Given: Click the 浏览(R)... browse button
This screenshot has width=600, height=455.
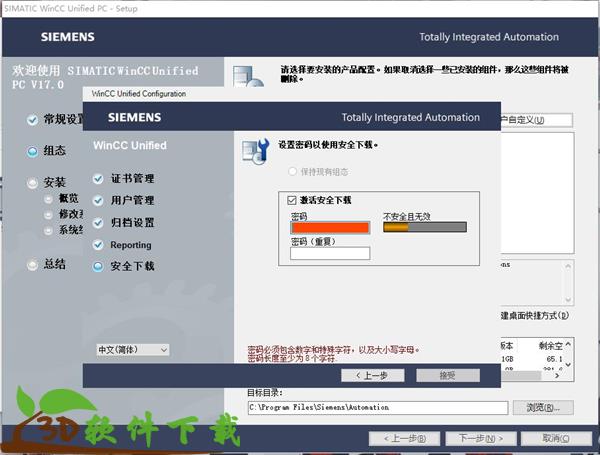Looking at the screenshot, I should 543,408.
